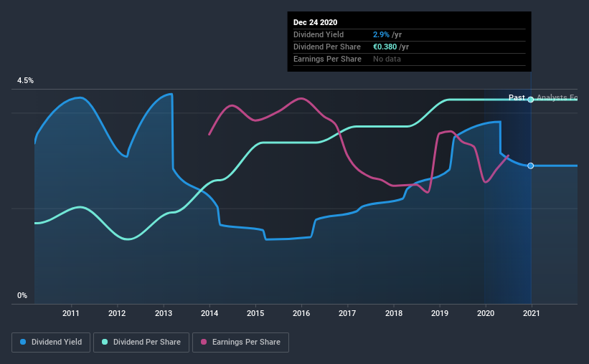Select the Dividend Per Share data point marker at Dec 2020
The width and height of the screenshot is (589, 364).
(530, 100)
